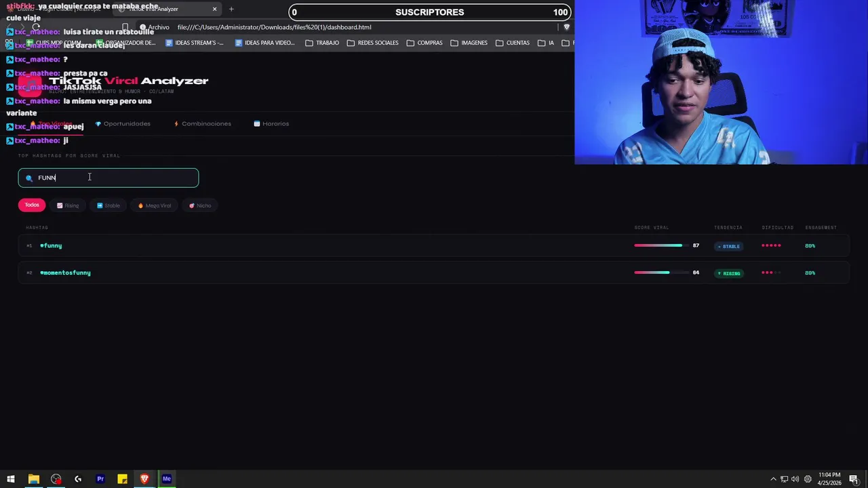Click the STABLE trend badge on #funny
The height and width of the screenshot is (488, 868).
(729, 246)
